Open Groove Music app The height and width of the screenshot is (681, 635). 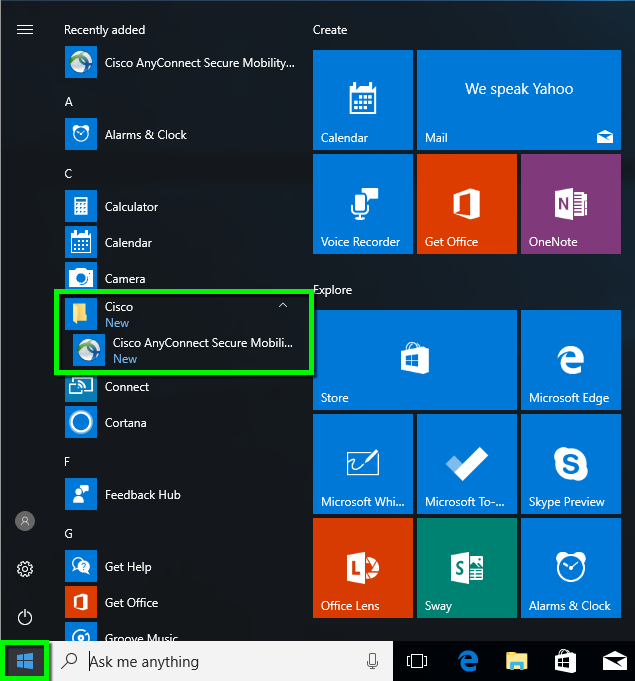tap(180, 633)
